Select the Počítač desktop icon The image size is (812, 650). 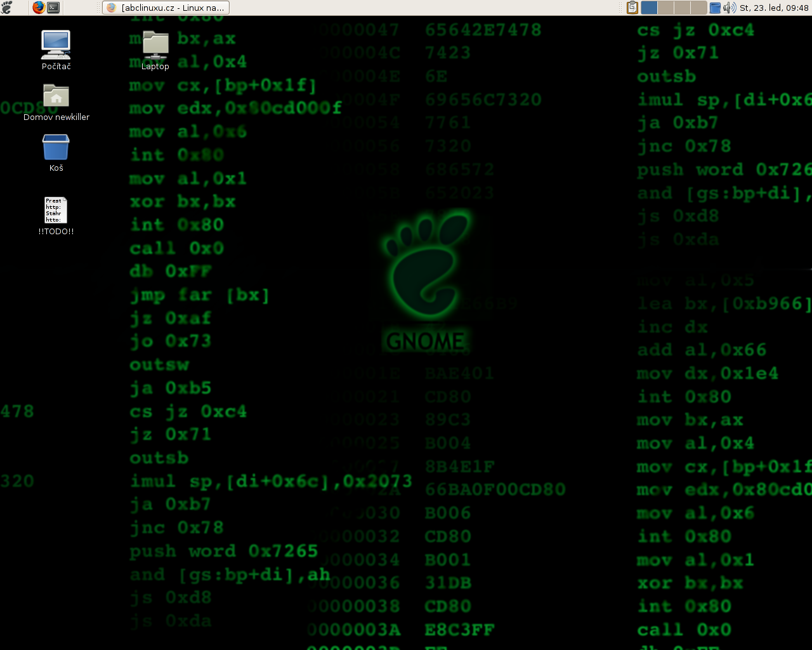pos(56,50)
